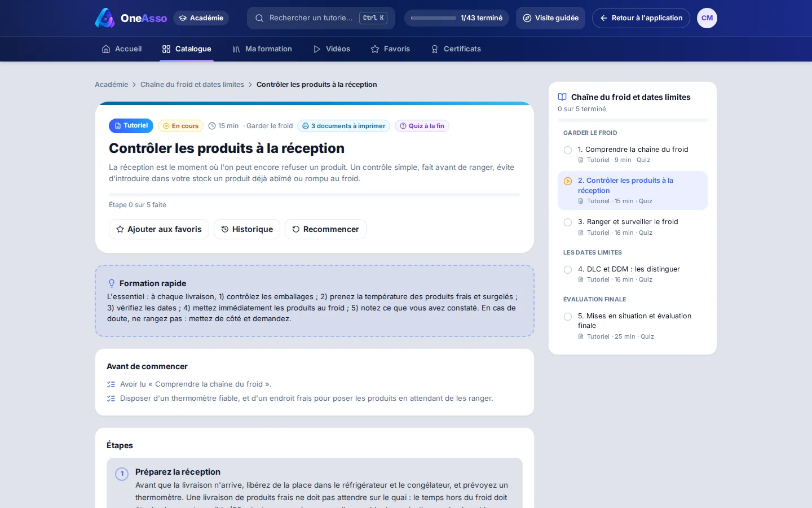Toggle circle for Mises en situation lesson
812x508 pixels.
[x=568, y=317]
